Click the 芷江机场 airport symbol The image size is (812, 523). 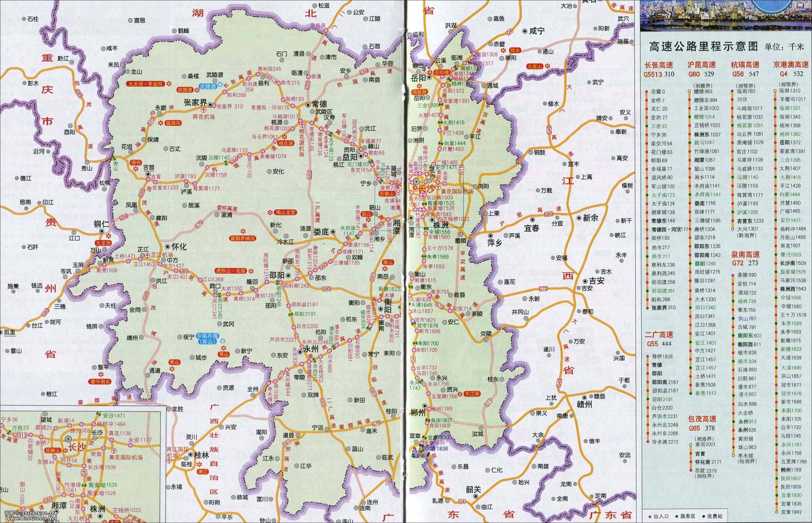tap(147, 255)
